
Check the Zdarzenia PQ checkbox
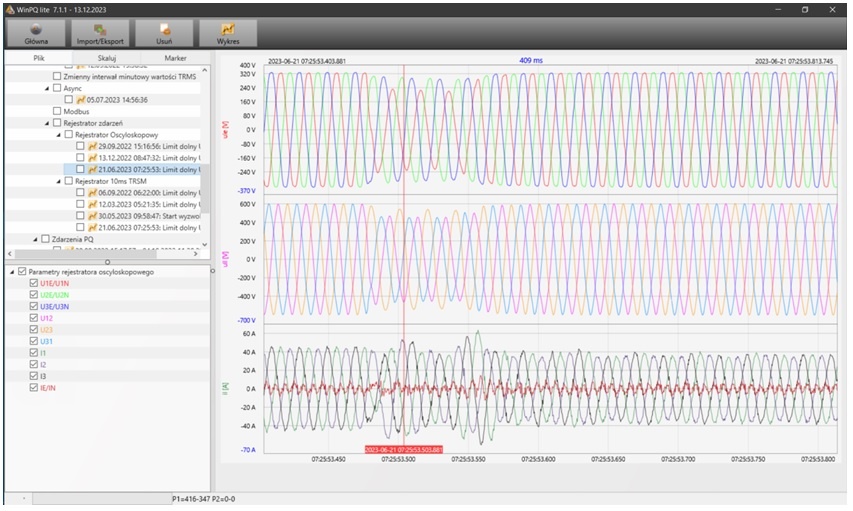click(x=46, y=239)
